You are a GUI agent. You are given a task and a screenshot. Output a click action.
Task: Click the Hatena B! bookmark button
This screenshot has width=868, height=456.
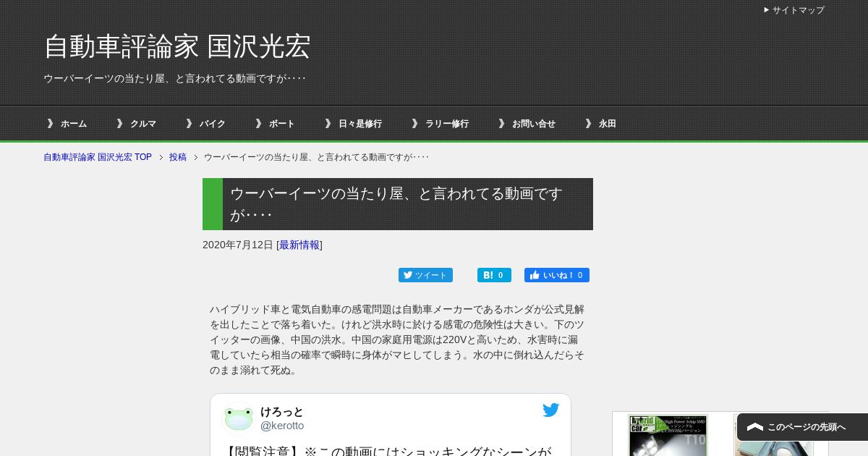tap(494, 275)
